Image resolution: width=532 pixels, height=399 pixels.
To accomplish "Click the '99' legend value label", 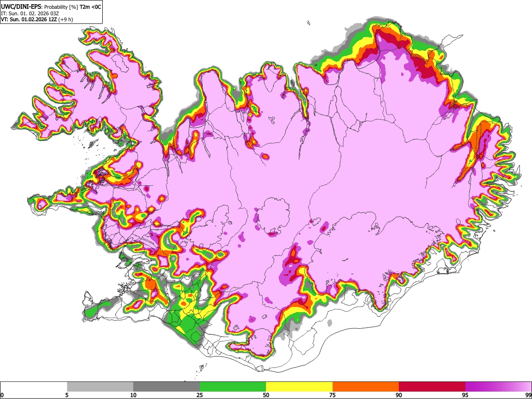I will tap(528, 395).
